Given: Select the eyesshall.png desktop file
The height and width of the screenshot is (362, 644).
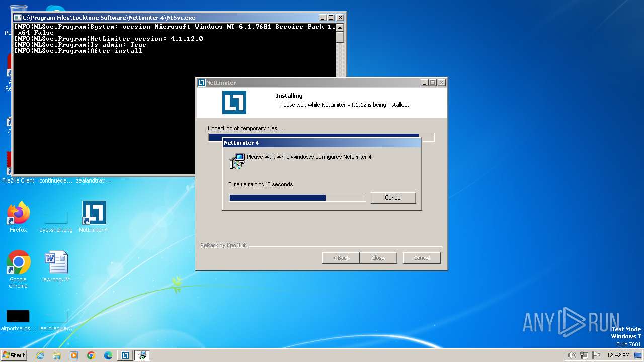Looking at the screenshot, I should (x=56, y=221).
